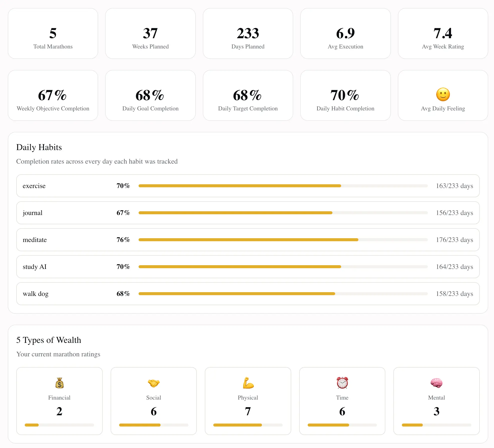Viewport: 494px width, 448px height.
Task: Click the walk dog habit name
Action: coord(36,294)
